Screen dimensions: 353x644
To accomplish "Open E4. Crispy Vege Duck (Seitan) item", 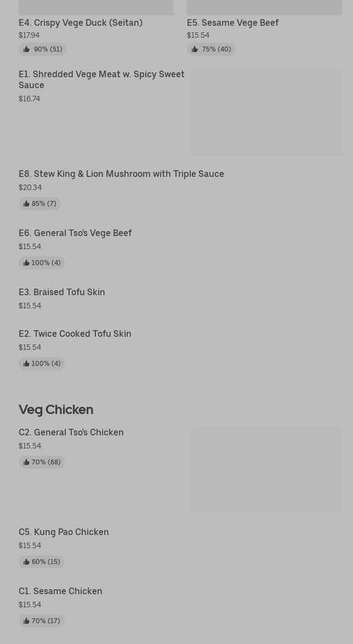I will tap(81, 22).
